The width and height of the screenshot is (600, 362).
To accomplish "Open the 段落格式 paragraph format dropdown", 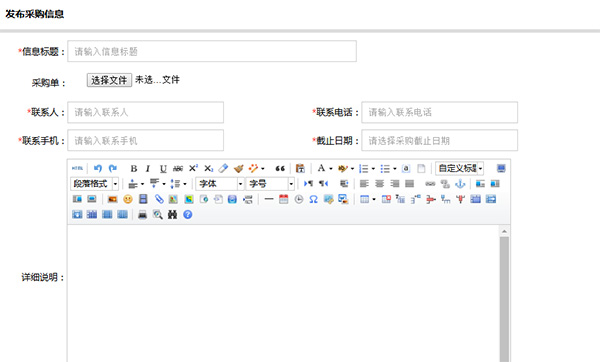I will click(95, 184).
